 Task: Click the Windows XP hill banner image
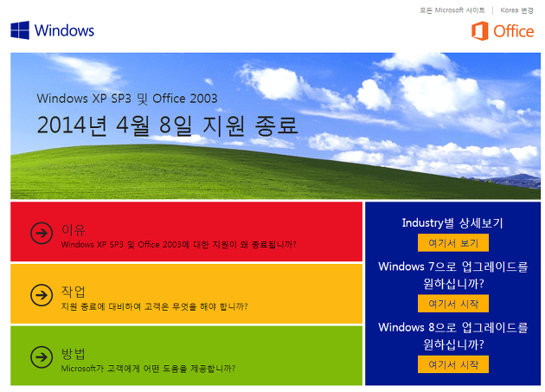coord(275,126)
